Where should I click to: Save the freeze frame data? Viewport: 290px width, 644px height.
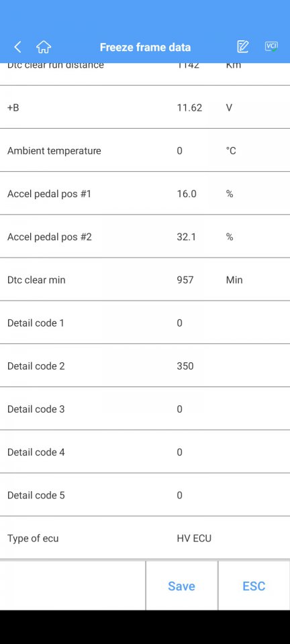[x=181, y=586]
